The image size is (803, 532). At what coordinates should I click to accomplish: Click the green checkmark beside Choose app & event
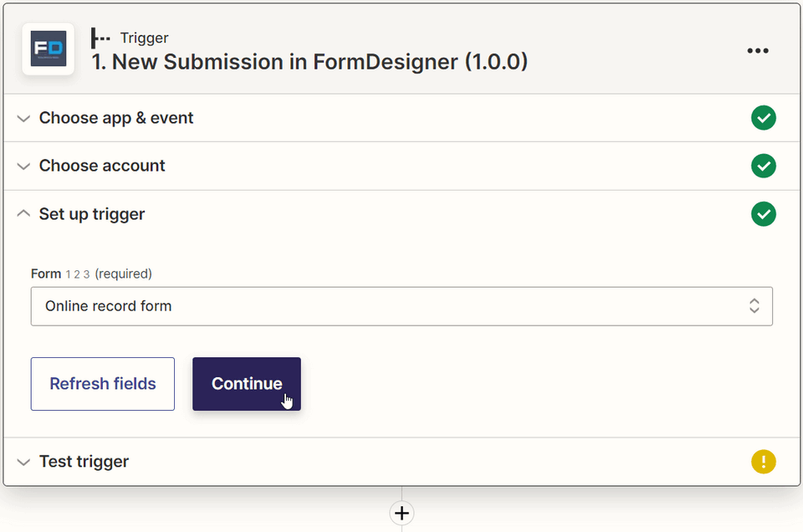tap(763, 118)
